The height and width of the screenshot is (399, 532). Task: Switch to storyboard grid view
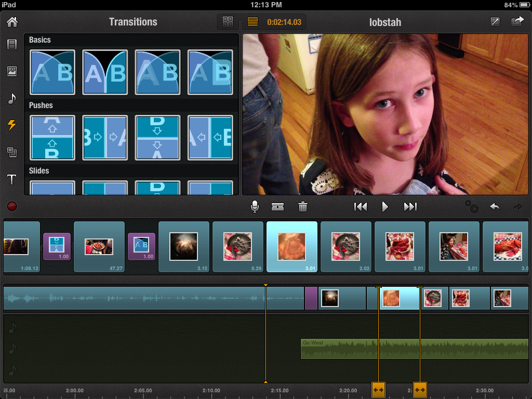pos(228,22)
